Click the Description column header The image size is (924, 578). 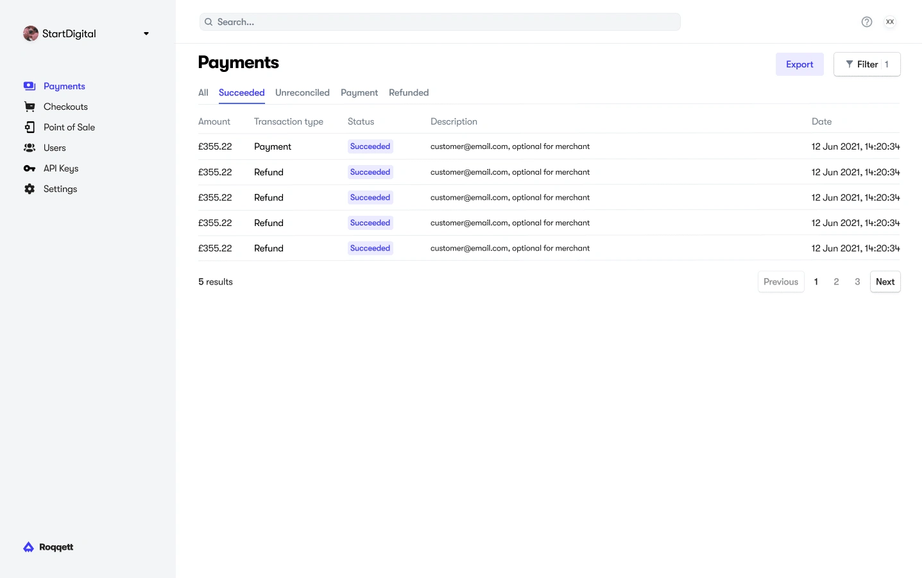(454, 121)
